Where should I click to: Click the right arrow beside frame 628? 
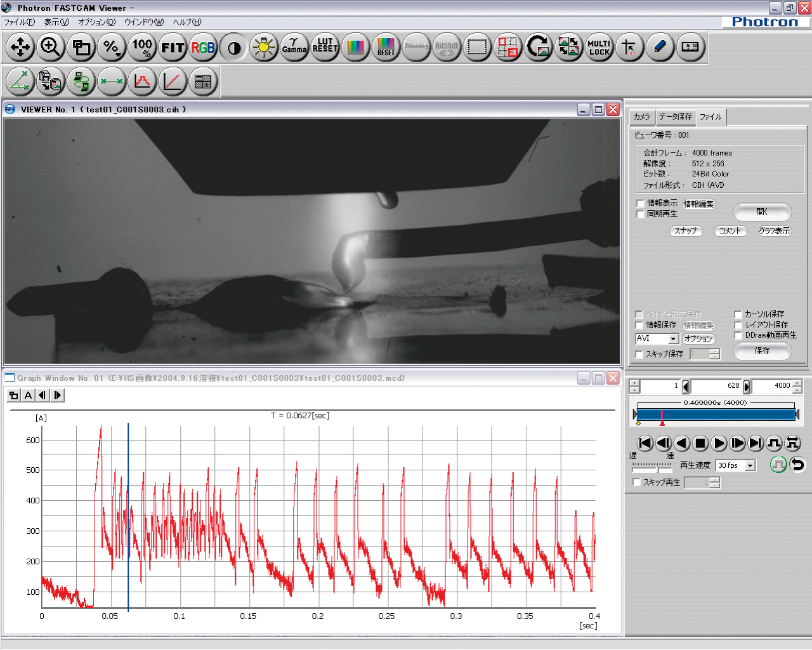click(746, 386)
